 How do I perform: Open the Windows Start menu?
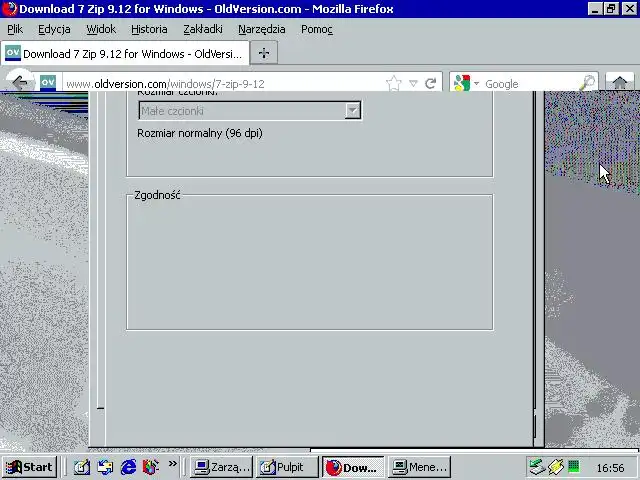29,467
